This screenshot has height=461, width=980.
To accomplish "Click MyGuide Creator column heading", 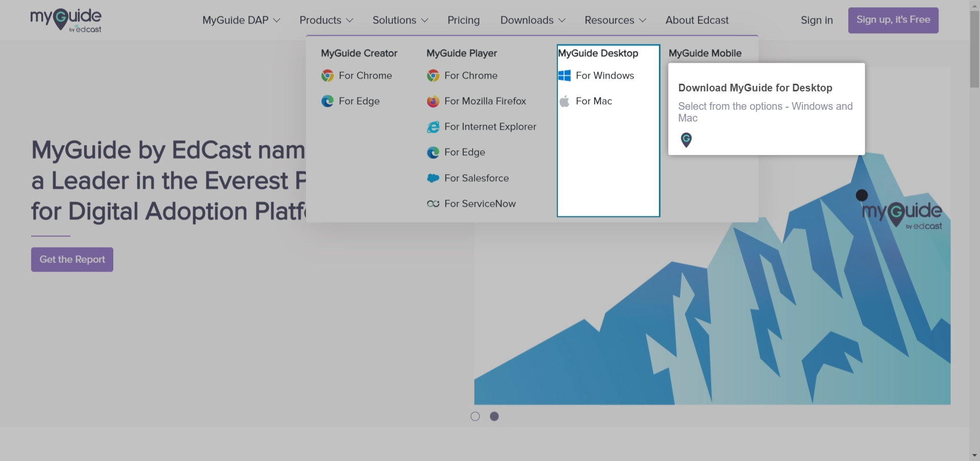I will point(359,53).
